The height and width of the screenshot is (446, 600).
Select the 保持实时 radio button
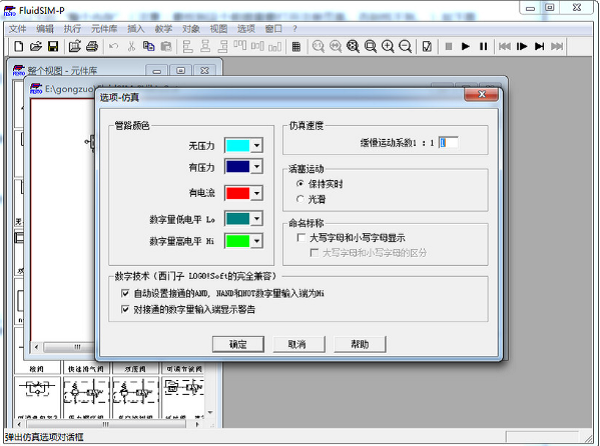[300, 185]
